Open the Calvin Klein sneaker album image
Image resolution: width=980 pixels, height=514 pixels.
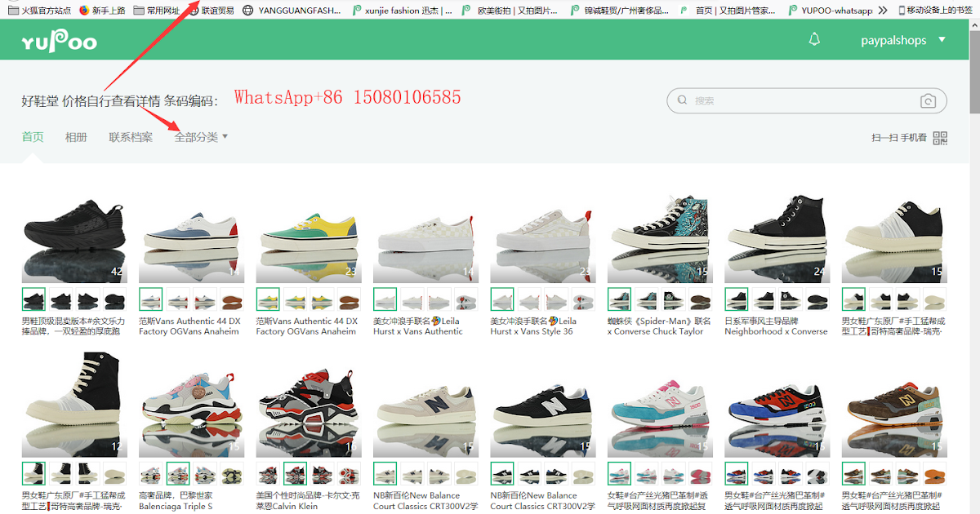pos(308,405)
